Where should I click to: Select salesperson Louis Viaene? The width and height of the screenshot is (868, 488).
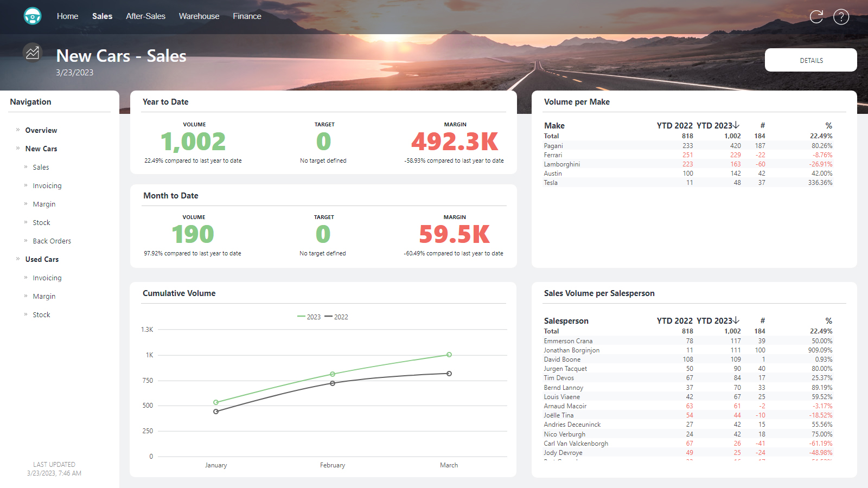click(x=688, y=396)
